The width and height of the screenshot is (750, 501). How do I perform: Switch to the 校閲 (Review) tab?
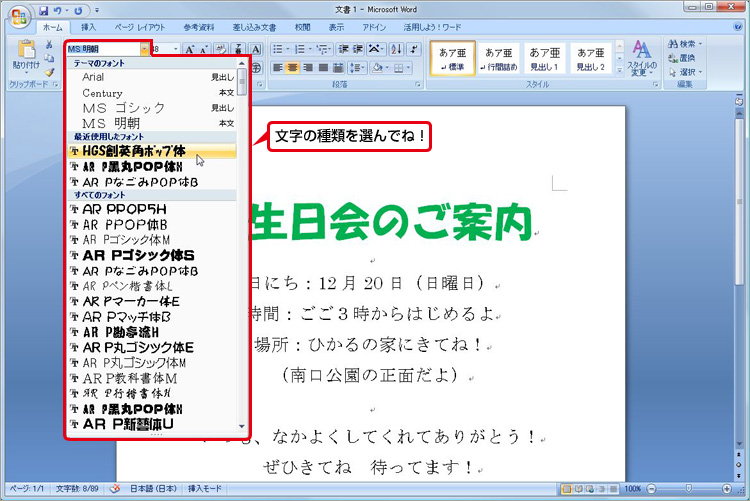click(x=302, y=27)
